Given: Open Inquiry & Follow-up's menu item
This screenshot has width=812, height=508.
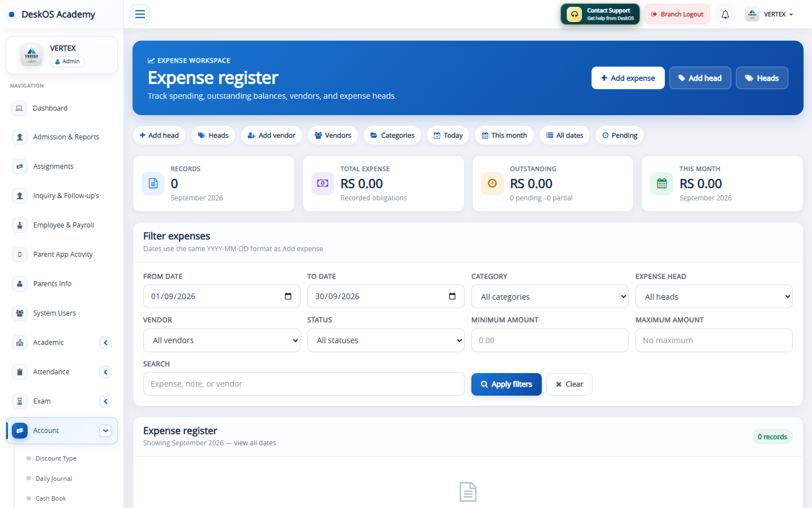Looking at the screenshot, I should [x=62, y=196].
